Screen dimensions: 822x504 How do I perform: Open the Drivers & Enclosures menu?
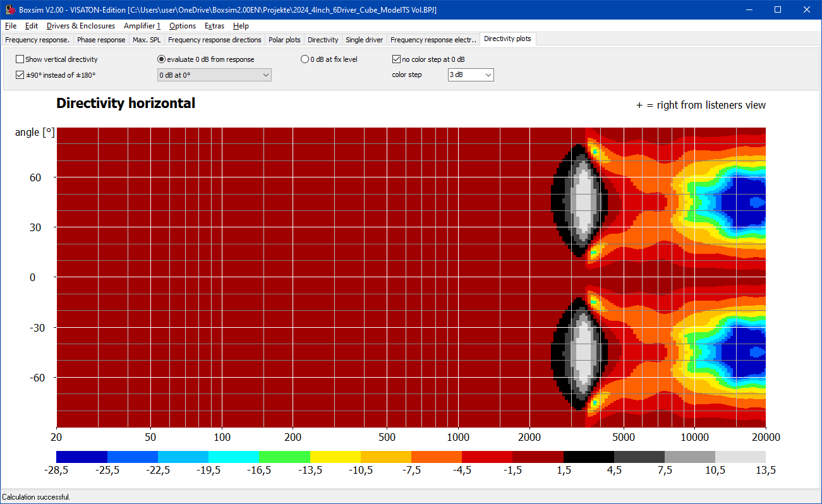click(81, 26)
